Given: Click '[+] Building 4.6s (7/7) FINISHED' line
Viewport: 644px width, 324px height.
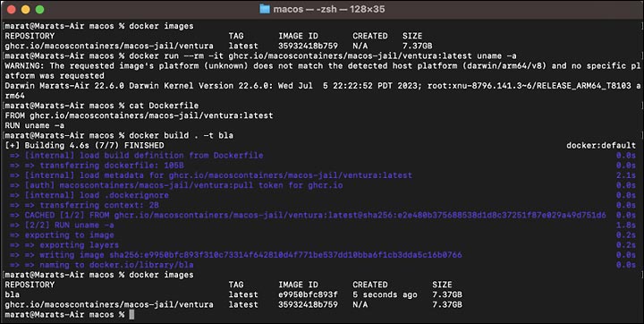Looking at the screenshot, I should (84, 146).
